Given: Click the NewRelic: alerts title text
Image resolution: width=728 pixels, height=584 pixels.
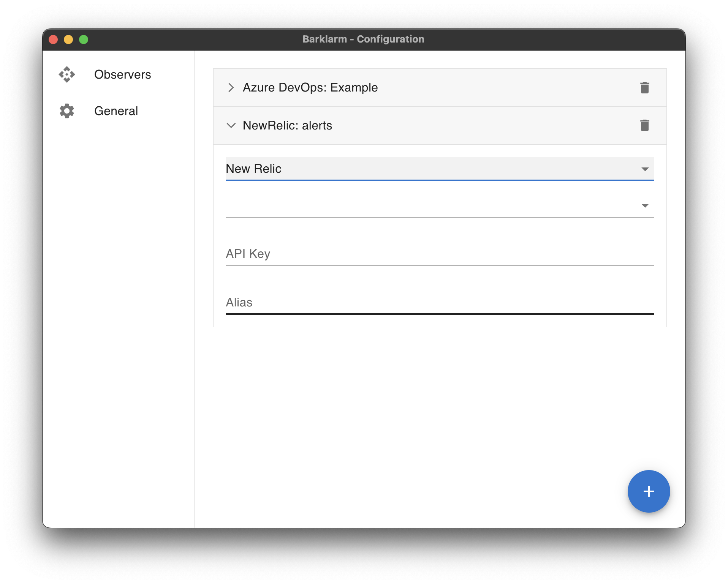Looking at the screenshot, I should point(287,125).
